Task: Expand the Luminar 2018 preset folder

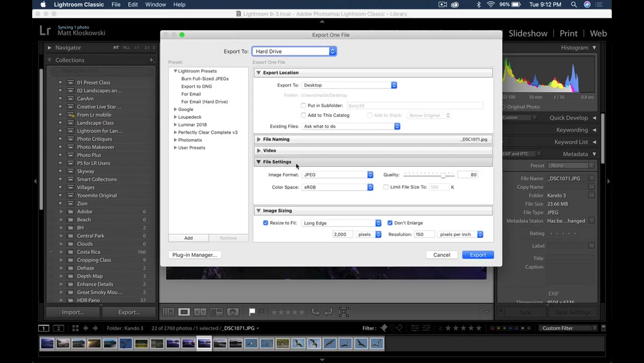Action: tap(175, 125)
